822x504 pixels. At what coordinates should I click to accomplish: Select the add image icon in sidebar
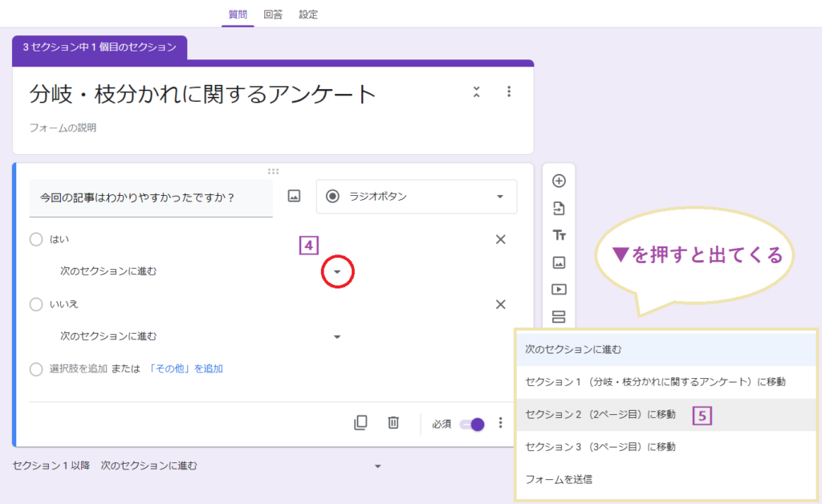[559, 262]
